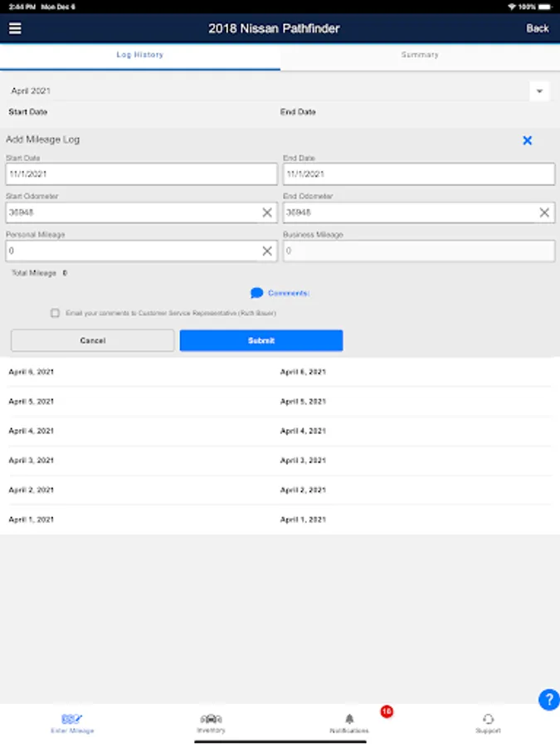Switch to the Summary tab
The height and width of the screenshot is (747, 560).
(x=420, y=56)
